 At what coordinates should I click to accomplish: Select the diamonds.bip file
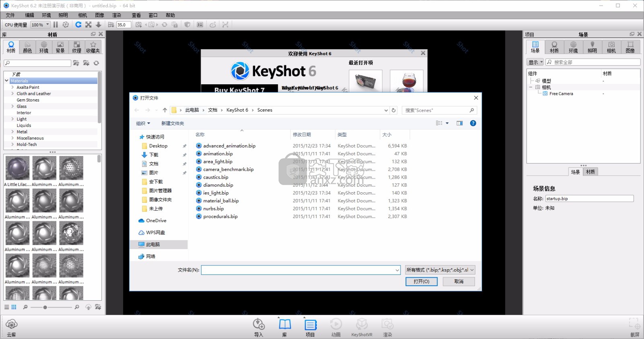coord(218,185)
